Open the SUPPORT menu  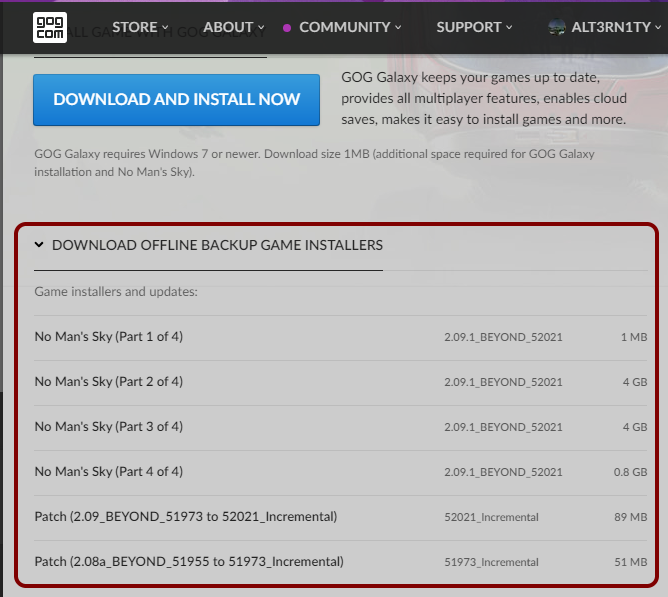coord(474,27)
